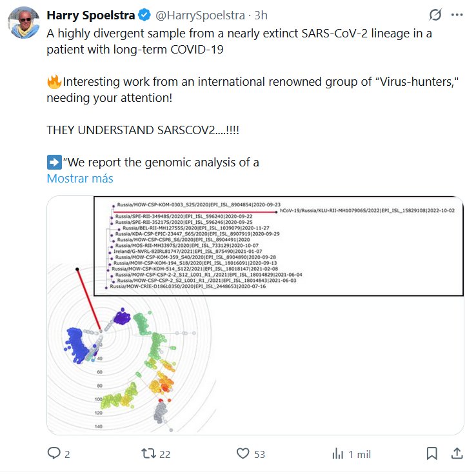Image resolution: width=476 pixels, height=476 pixels.
Task: Share the tweet via upload icon
Action: coord(457,454)
